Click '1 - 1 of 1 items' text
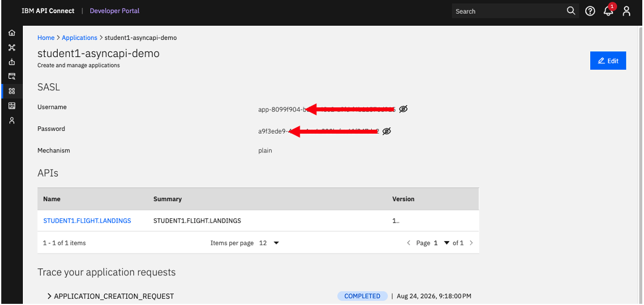The height and width of the screenshot is (305, 644). pyautogui.click(x=65, y=243)
